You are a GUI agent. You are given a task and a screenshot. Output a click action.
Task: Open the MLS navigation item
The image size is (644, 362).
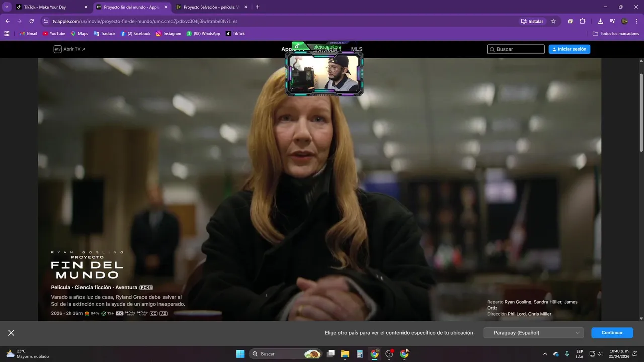pyautogui.click(x=357, y=49)
